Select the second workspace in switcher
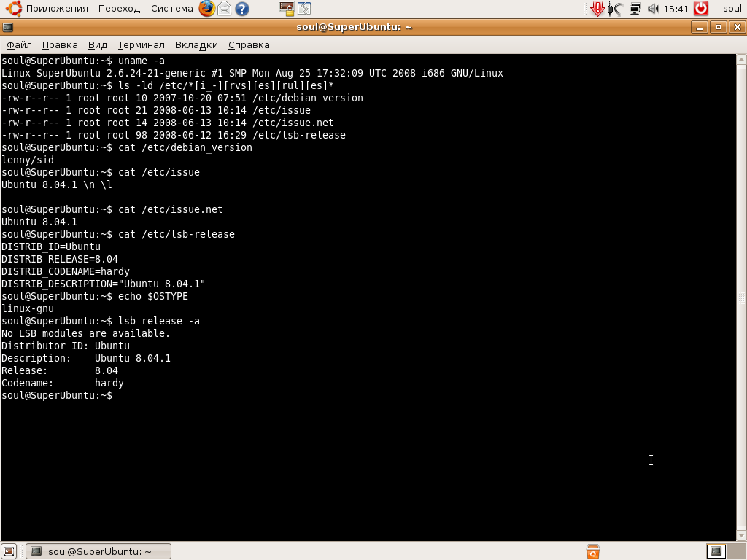The width and height of the screenshot is (747, 560). coord(736,551)
